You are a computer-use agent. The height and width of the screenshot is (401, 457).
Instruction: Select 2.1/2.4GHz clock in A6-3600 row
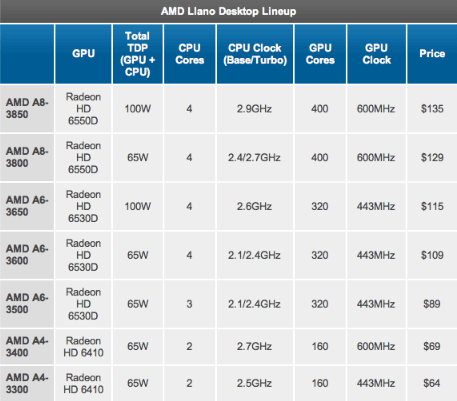click(x=254, y=255)
